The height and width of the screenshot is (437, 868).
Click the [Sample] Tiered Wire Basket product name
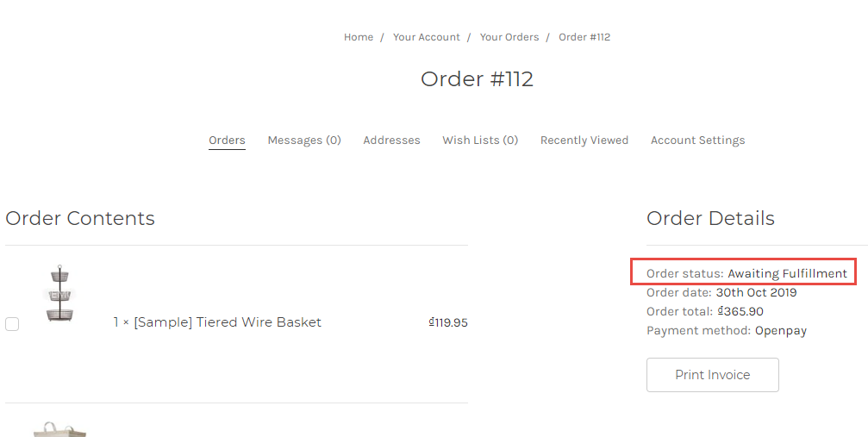click(x=227, y=322)
